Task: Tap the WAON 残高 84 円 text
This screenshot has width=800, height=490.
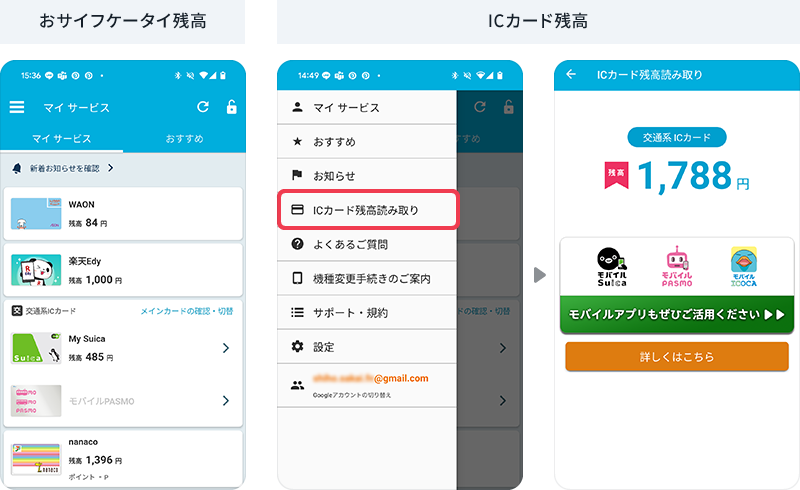Action: pyautogui.click(x=88, y=223)
